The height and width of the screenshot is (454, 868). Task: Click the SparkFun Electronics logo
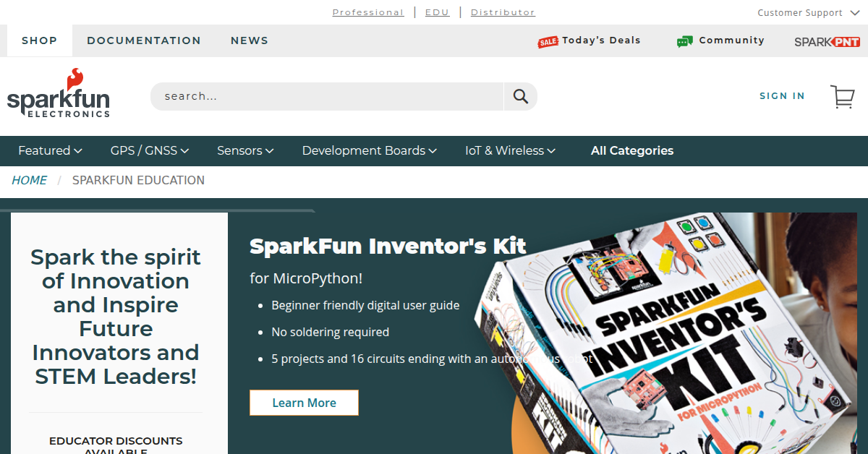pyautogui.click(x=59, y=93)
